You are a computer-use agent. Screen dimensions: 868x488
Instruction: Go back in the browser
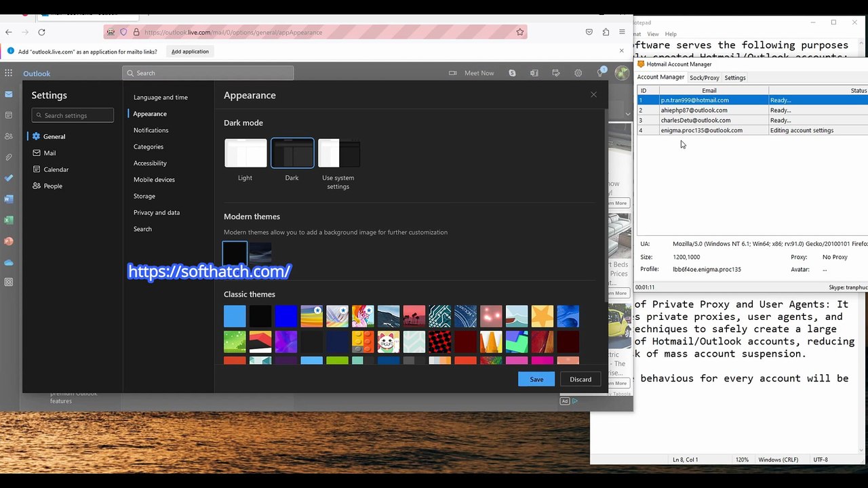pos(9,32)
